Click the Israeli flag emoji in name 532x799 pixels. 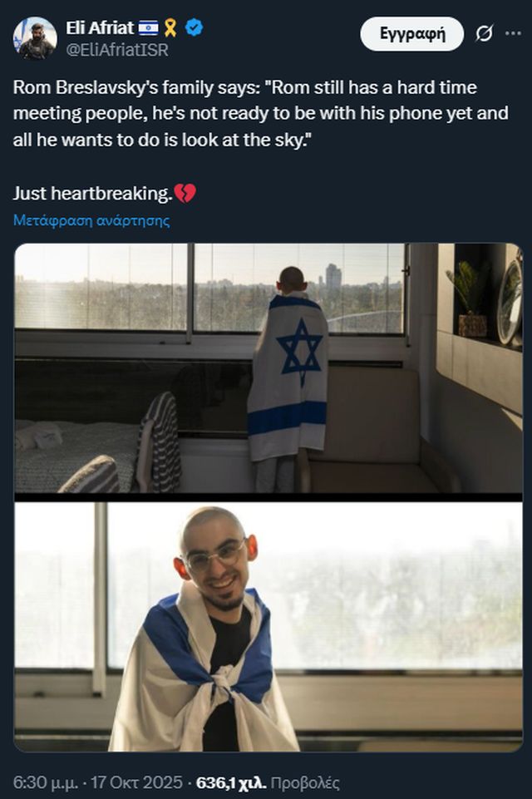click(x=148, y=27)
